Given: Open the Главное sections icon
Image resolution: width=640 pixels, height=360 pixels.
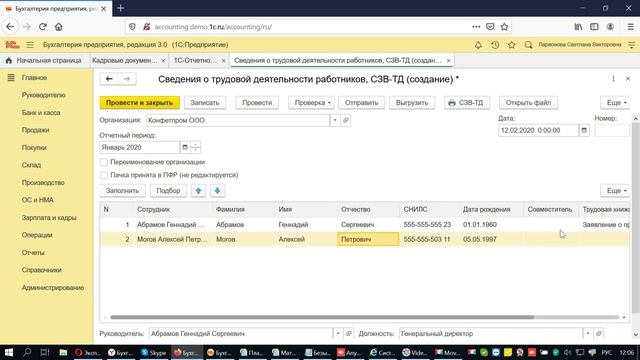Looking at the screenshot, I should [x=11, y=78].
